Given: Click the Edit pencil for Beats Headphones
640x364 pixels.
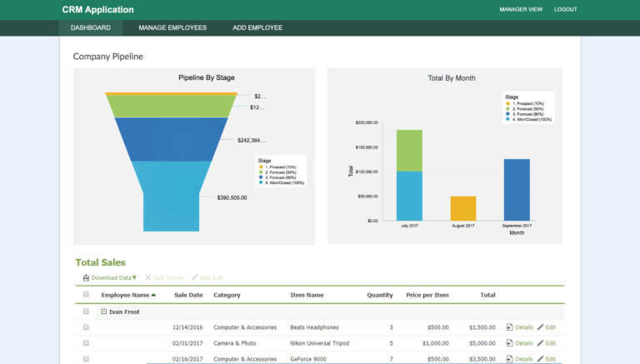Looking at the screenshot, I should pyautogui.click(x=541, y=327).
